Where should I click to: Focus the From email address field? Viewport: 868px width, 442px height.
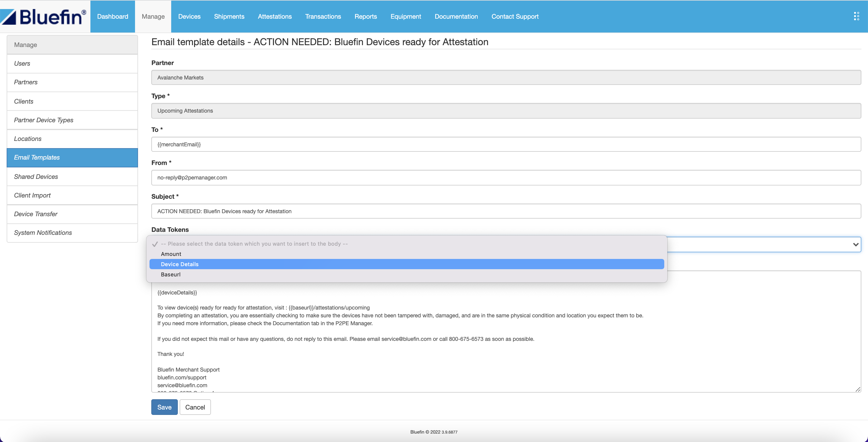(x=506, y=177)
